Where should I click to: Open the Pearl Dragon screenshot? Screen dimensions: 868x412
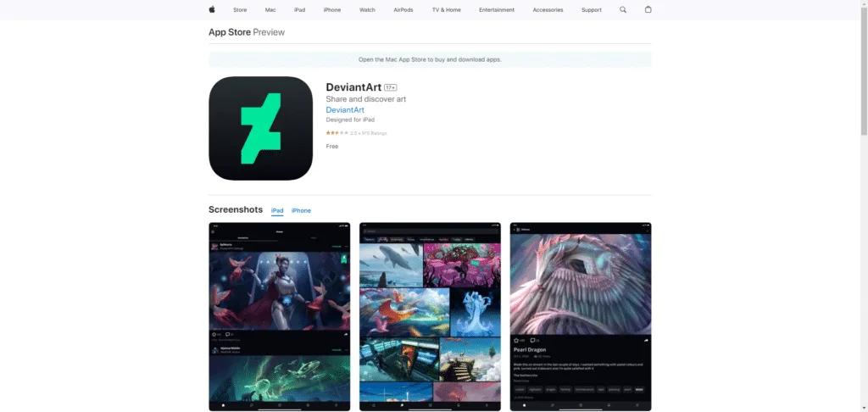(x=581, y=317)
